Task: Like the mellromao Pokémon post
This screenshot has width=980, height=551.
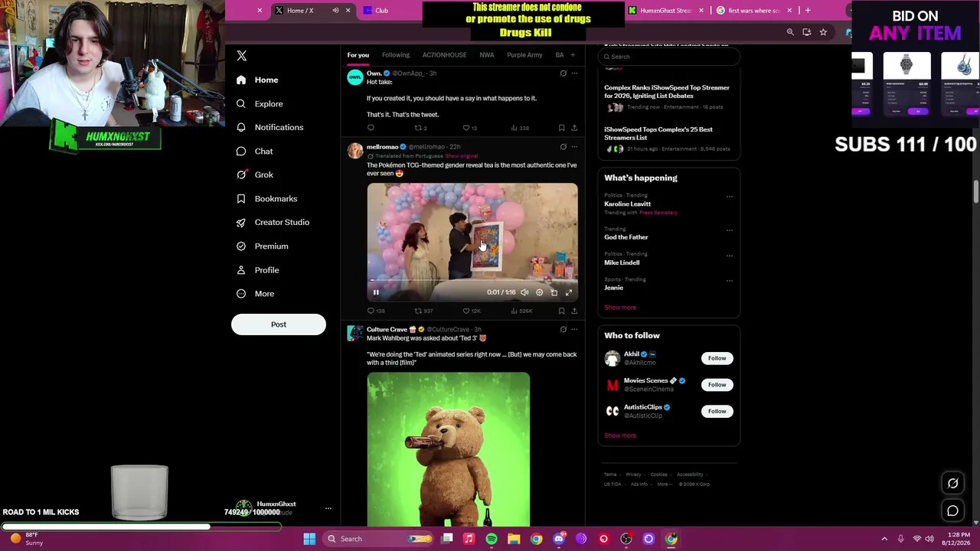Action: point(466,311)
